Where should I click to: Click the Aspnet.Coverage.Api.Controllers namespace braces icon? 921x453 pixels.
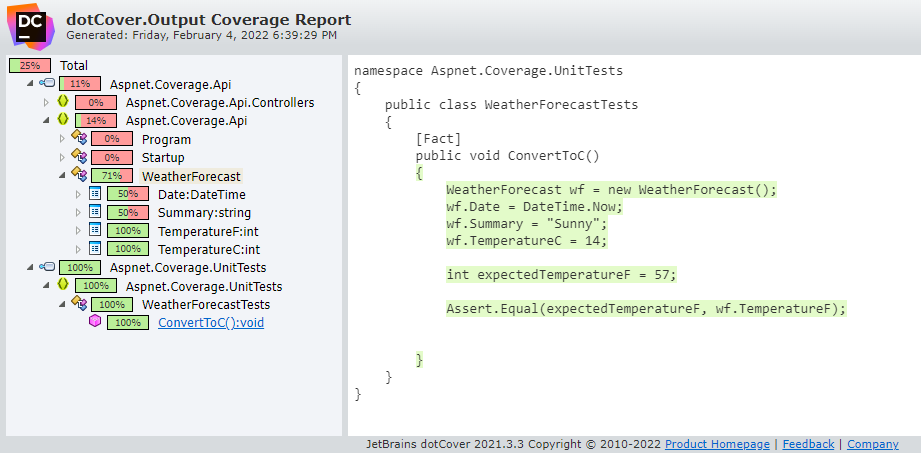(63, 102)
